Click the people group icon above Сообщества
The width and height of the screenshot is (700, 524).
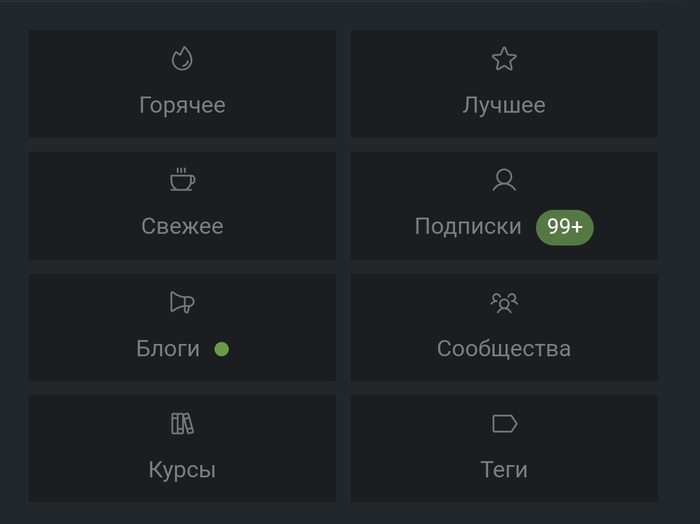pyautogui.click(x=504, y=302)
